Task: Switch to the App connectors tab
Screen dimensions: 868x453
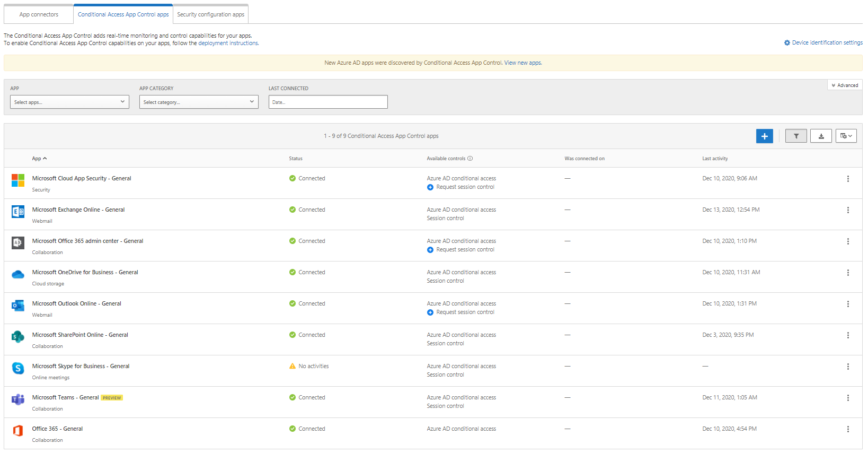Action: point(39,14)
